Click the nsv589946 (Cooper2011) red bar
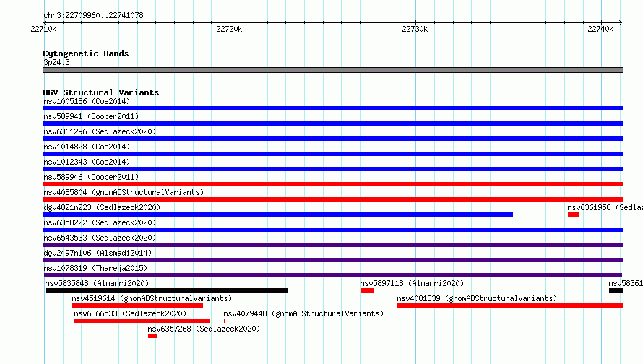The image size is (643, 364). (332, 184)
